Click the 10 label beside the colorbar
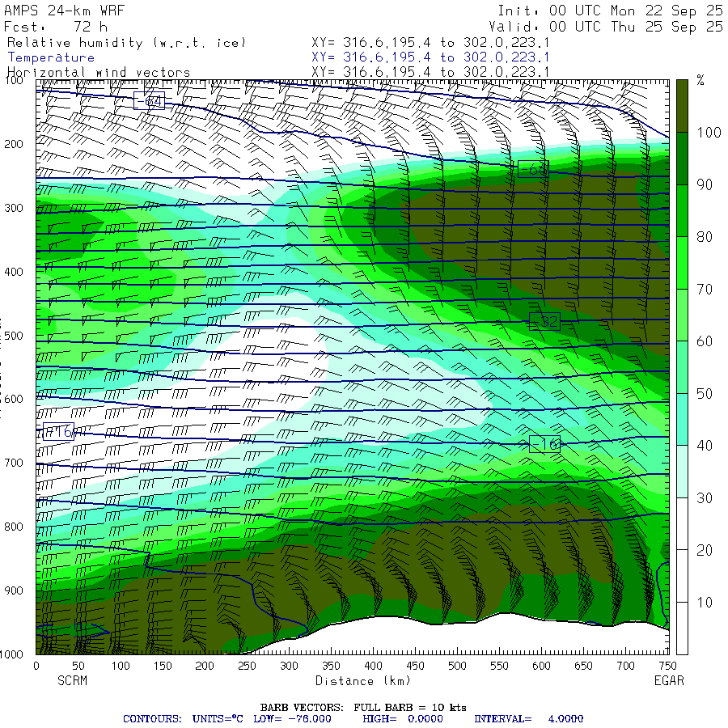This screenshot has height=728, width=728. coord(705,603)
